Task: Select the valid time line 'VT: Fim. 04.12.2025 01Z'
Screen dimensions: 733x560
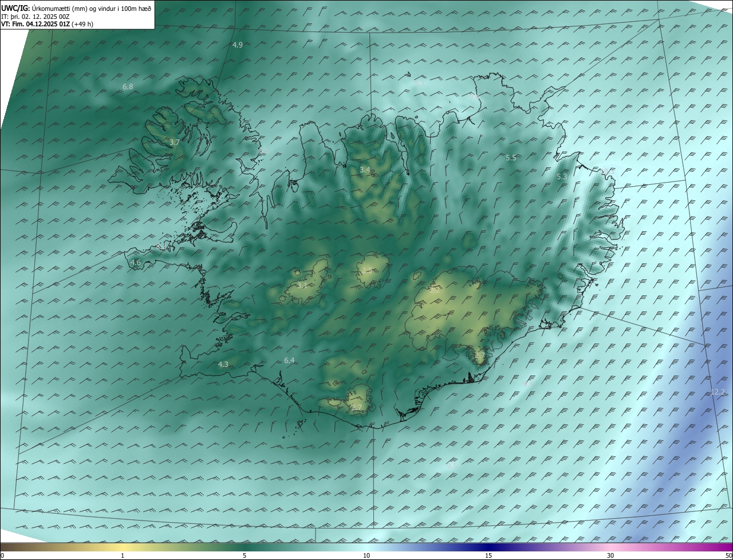Action: [36, 24]
